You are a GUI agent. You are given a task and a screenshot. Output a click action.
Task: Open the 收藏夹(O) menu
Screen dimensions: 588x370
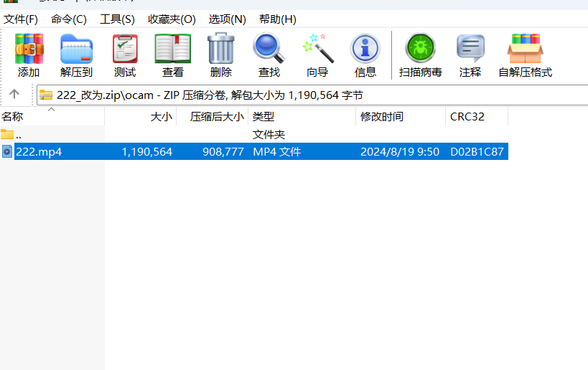pyautogui.click(x=172, y=19)
